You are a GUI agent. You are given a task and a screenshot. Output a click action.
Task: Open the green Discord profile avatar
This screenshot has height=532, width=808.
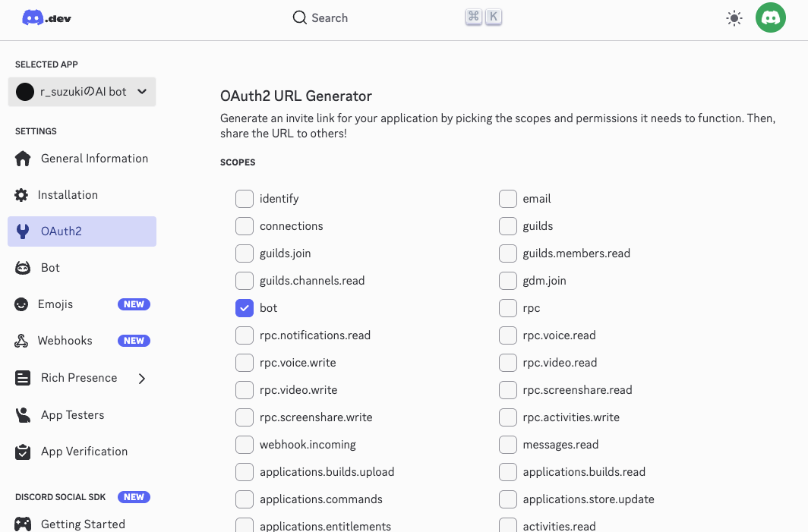click(770, 18)
